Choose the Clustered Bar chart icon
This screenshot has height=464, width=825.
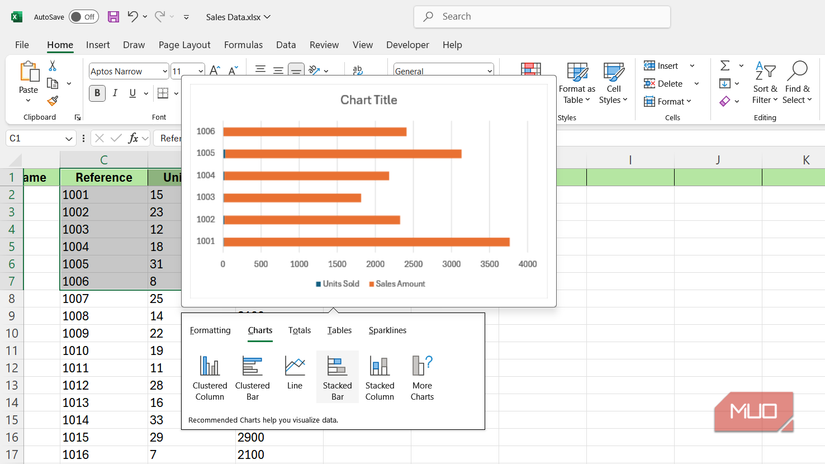[x=252, y=377]
